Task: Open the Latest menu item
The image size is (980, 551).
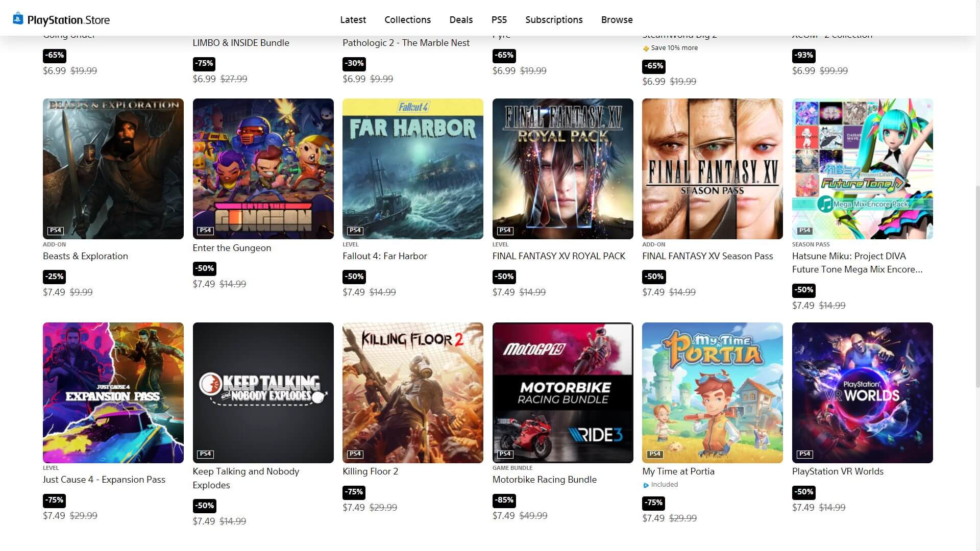Action: [353, 19]
